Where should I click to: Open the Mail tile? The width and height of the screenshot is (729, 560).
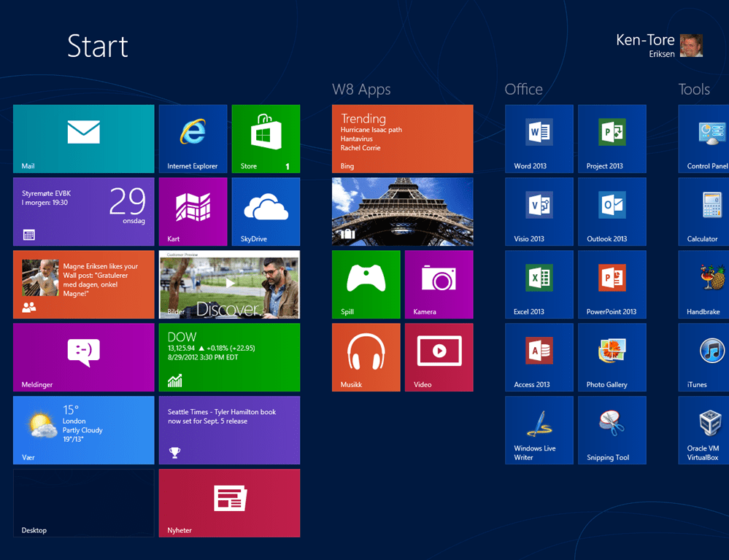[84, 139]
